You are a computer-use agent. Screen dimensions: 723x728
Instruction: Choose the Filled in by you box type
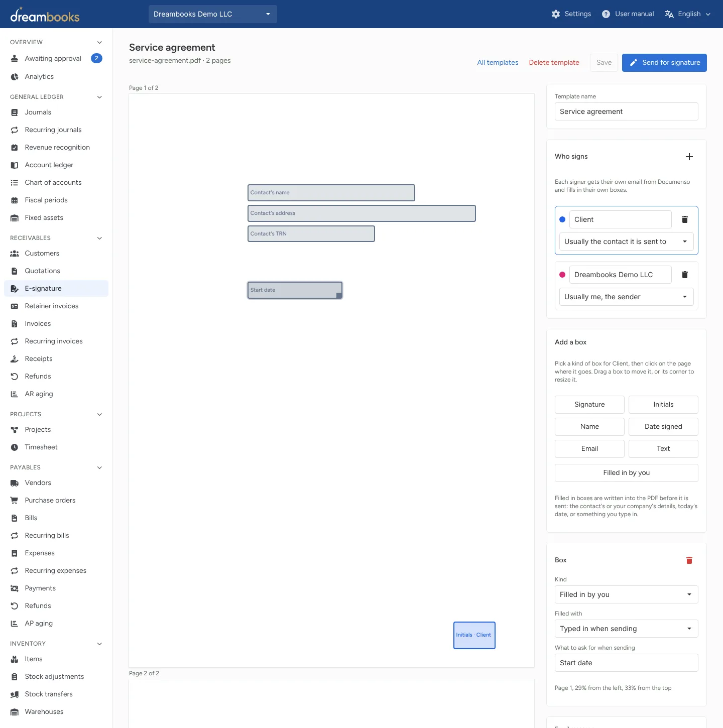(x=627, y=473)
